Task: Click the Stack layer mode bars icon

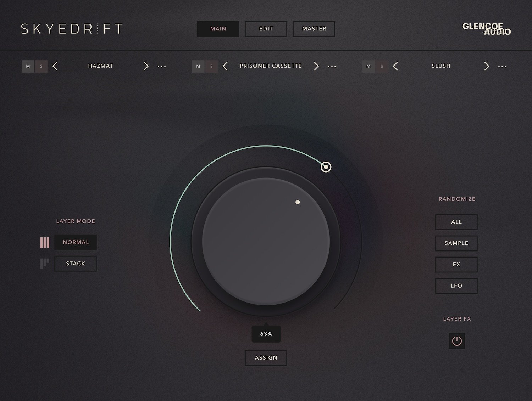Action: [45, 264]
